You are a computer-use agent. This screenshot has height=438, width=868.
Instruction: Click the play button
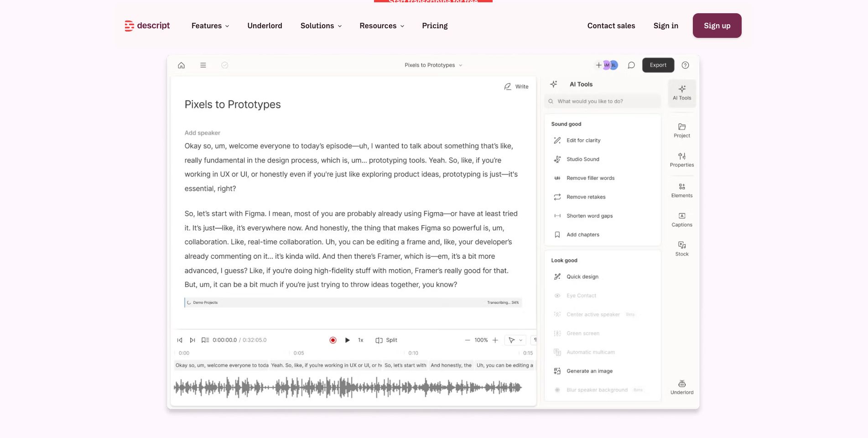pyautogui.click(x=348, y=340)
